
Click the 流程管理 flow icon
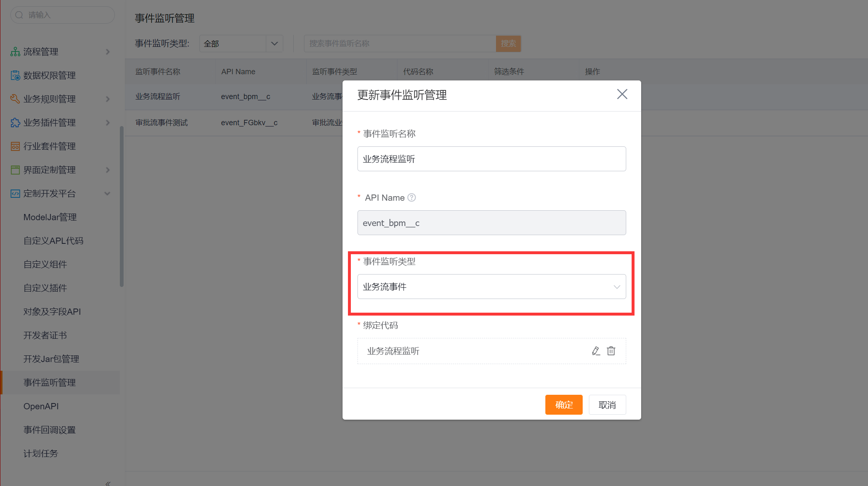15,52
